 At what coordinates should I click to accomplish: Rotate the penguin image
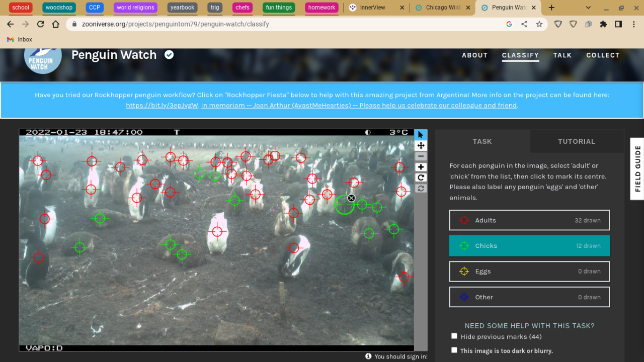click(421, 177)
